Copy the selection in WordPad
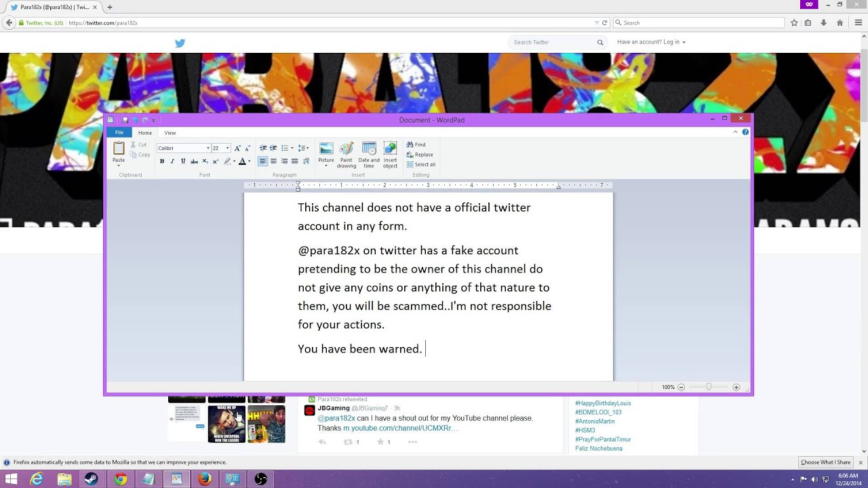 tap(140, 155)
